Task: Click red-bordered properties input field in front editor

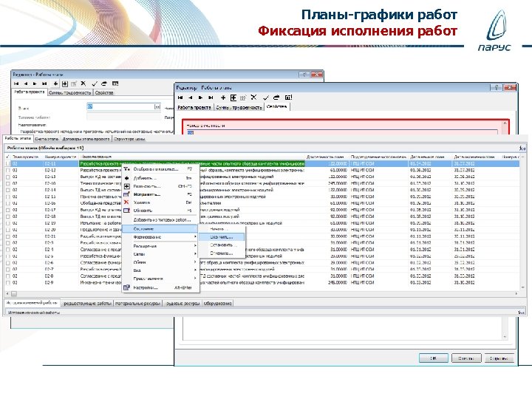Action: pos(342,133)
